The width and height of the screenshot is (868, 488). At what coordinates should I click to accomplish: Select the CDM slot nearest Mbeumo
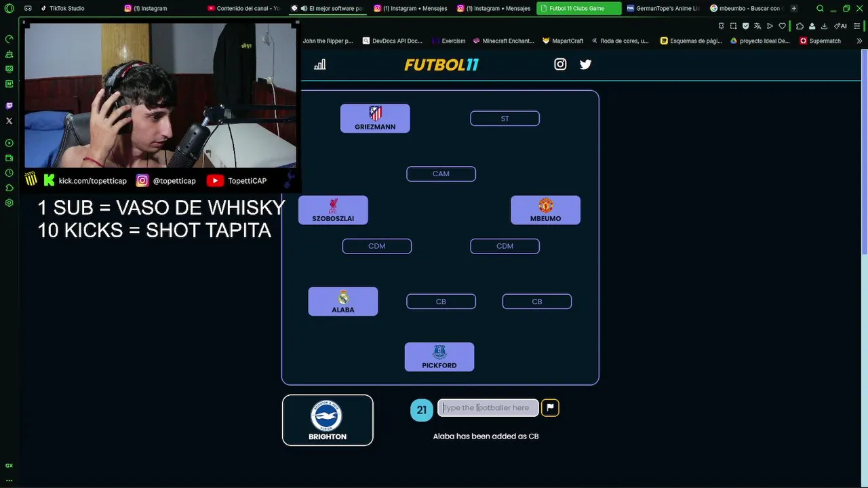click(x=505, y=246)
